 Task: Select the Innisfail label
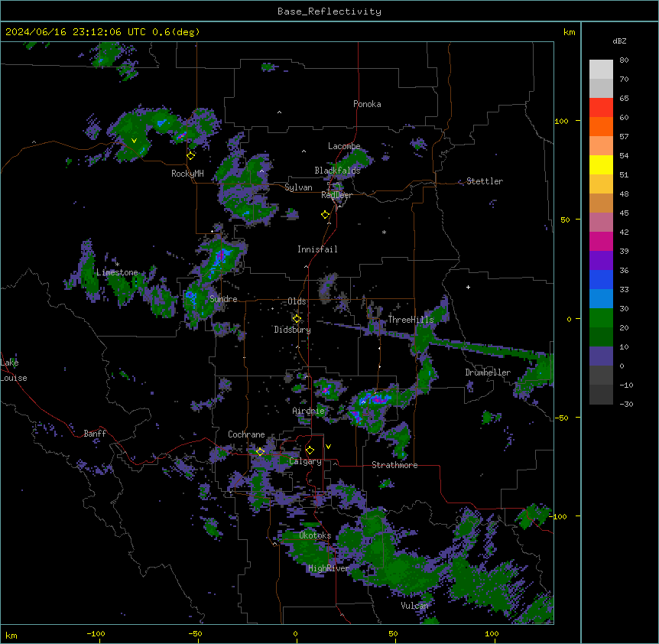[317, 249]
